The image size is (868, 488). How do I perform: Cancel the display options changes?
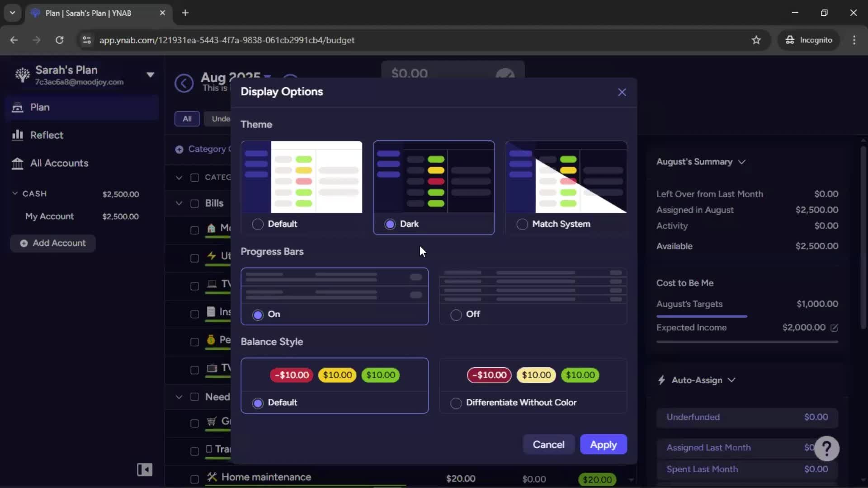click(548, 445)
